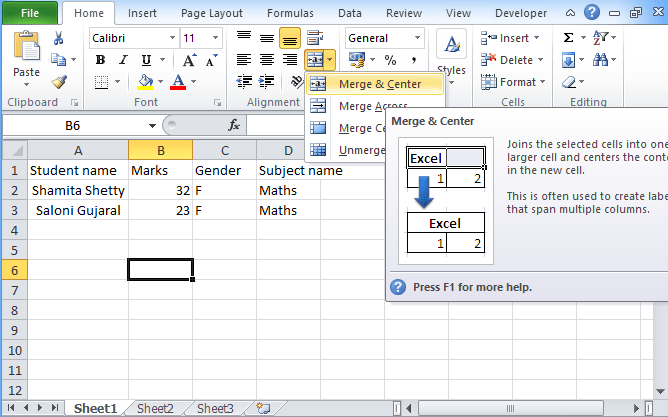Increase font size with Grow Font
668x417 pixels.
[189, 60]
